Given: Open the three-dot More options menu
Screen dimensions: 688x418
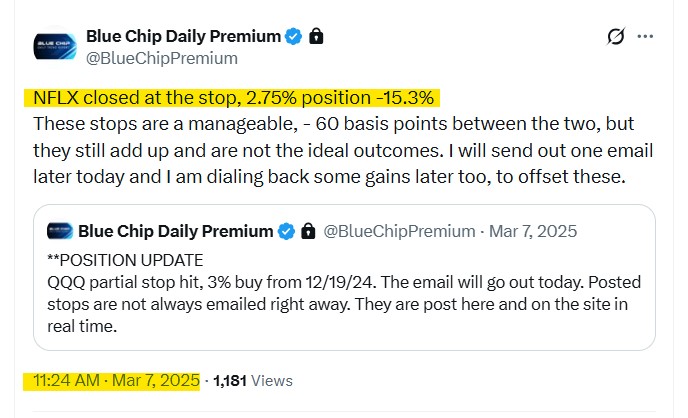Looking at the screenshot, I should (x=645, y=37).
